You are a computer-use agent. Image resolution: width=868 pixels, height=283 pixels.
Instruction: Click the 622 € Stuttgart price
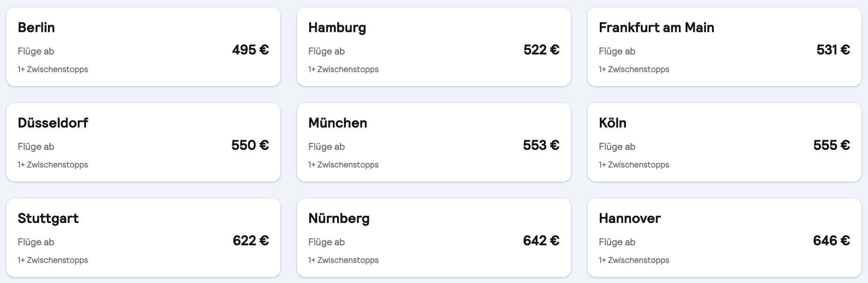tap(251, 241)
